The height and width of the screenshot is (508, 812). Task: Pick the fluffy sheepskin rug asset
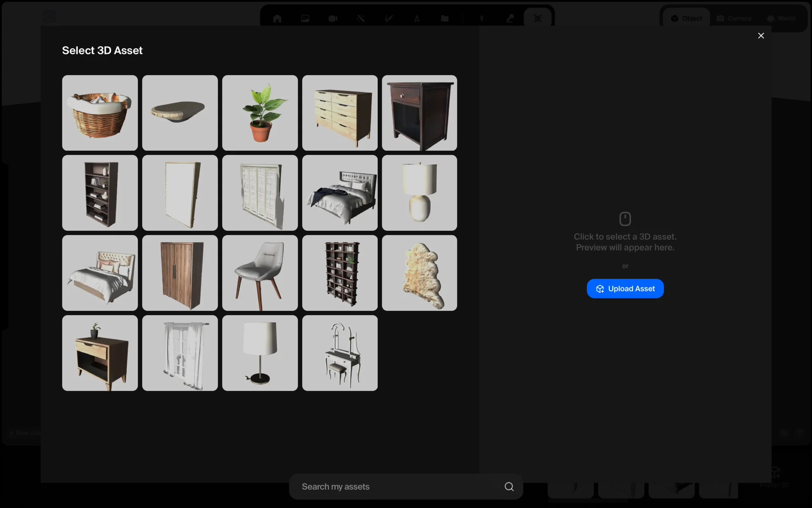(419, 273)
